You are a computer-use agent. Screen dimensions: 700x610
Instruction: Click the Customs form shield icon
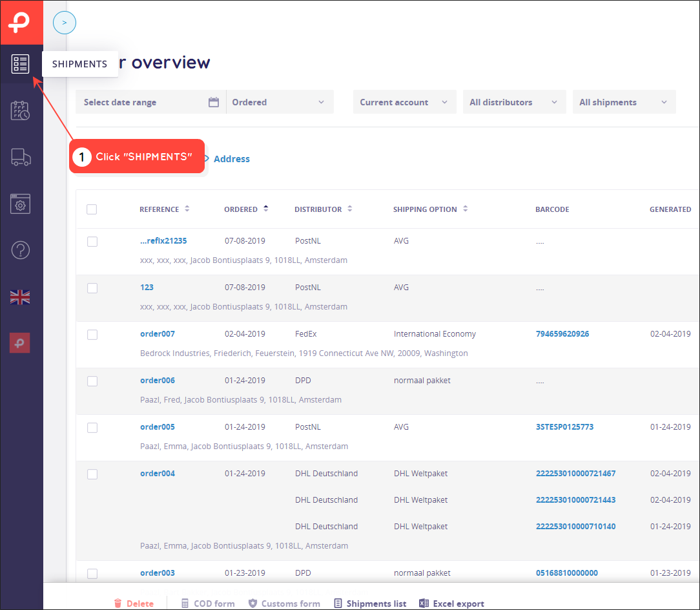252,604
